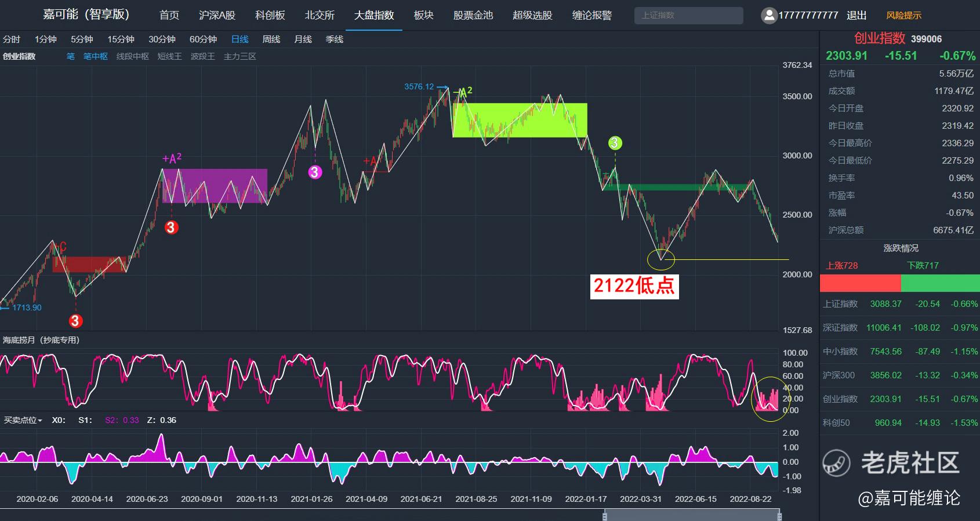Select the 中小指数 row
Image resolution: width=980 pixels, height=521 pixels.
[900, 352]
